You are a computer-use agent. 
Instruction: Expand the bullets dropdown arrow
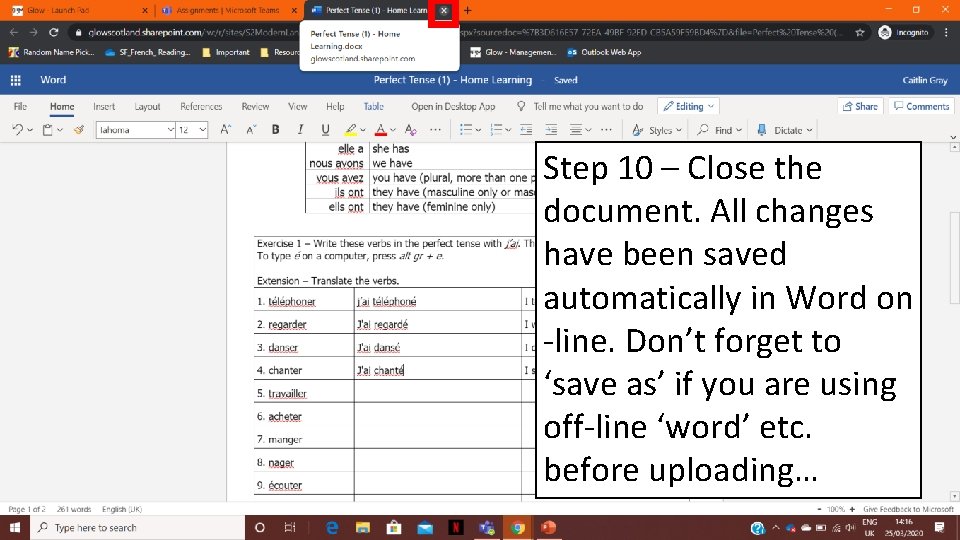tap(478, 130)
